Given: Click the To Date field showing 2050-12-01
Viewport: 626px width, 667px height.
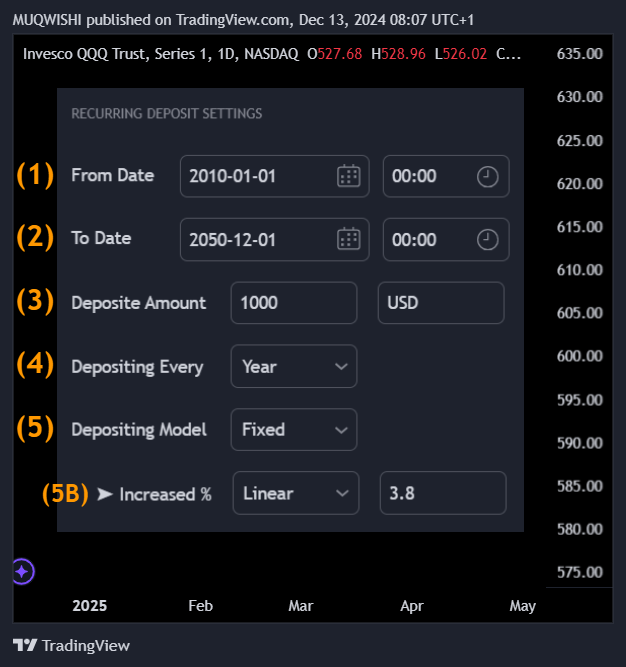Looking at the screenshot, I should [x=275, y=239].
